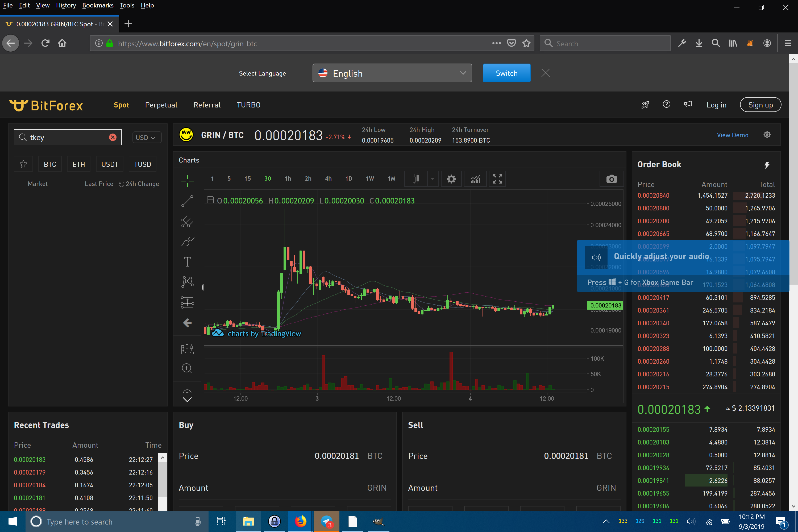Take a chart snapshot with camera icon
This screenshot has height=532, width=798.
tap(611, 179)
